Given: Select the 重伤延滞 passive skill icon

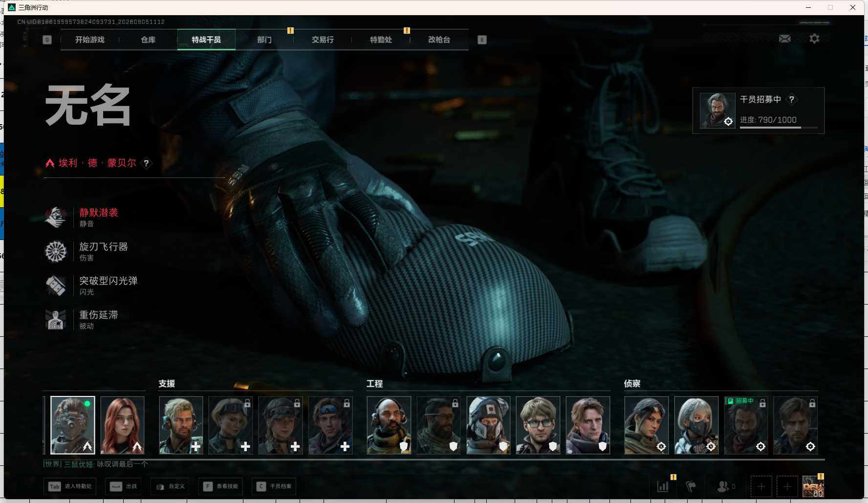Looking at the screenshot, I should (56, 320).
